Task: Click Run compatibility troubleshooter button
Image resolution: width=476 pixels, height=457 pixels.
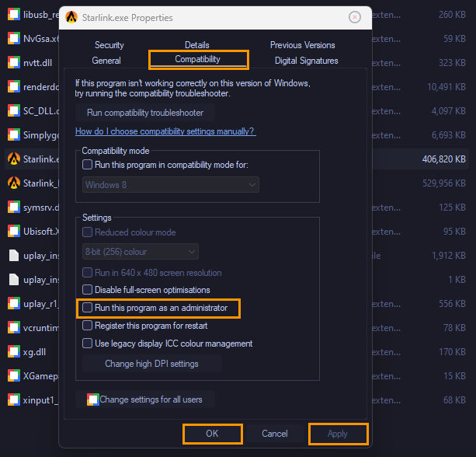Action: (x=145, y=113)
